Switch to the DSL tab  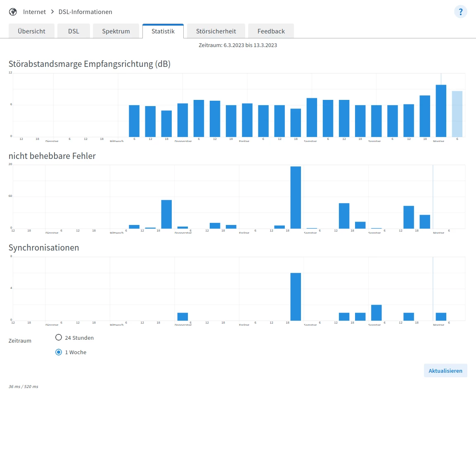[73, 31]
